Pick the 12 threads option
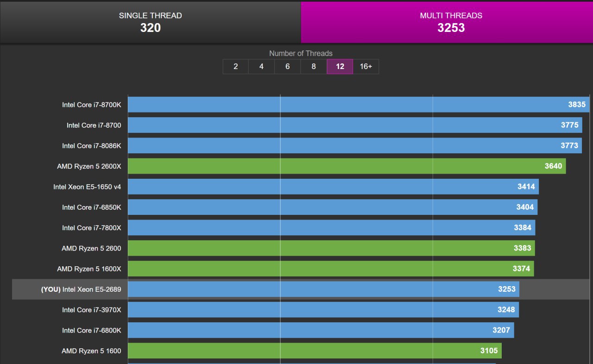Screen dimensions: 593x364 click(340, 66)
